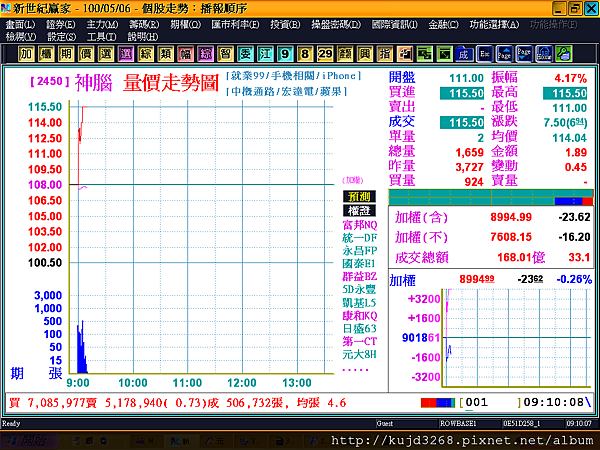600x450 pixels.
Task: Click the purple 綜 toolbar icon
Action: pos(205,54)
